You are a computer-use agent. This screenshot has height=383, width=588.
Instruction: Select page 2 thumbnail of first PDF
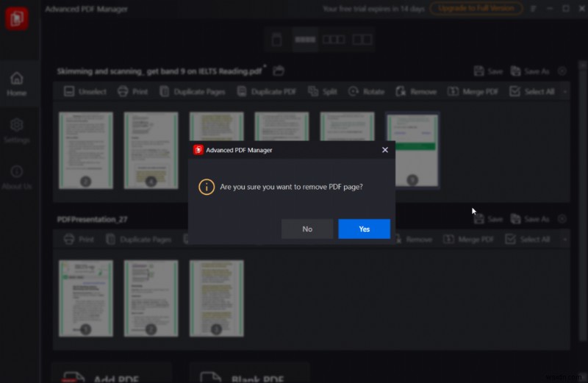[x=86, y=150]
